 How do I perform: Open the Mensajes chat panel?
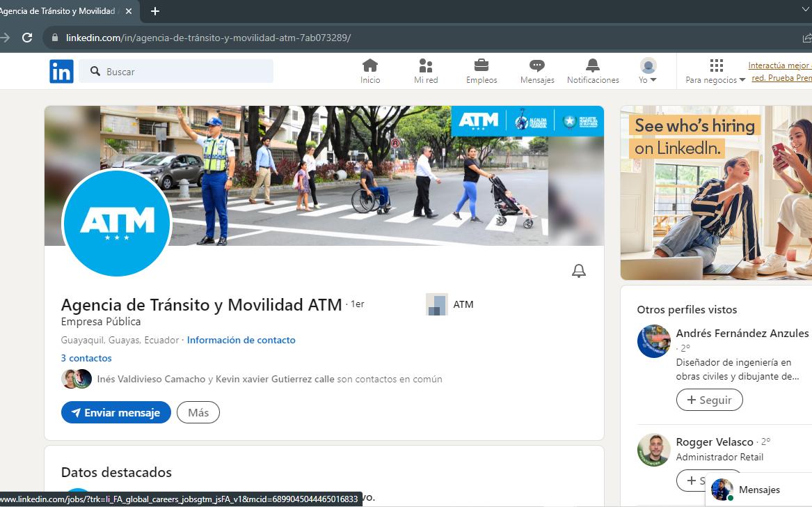pos(758,490)
